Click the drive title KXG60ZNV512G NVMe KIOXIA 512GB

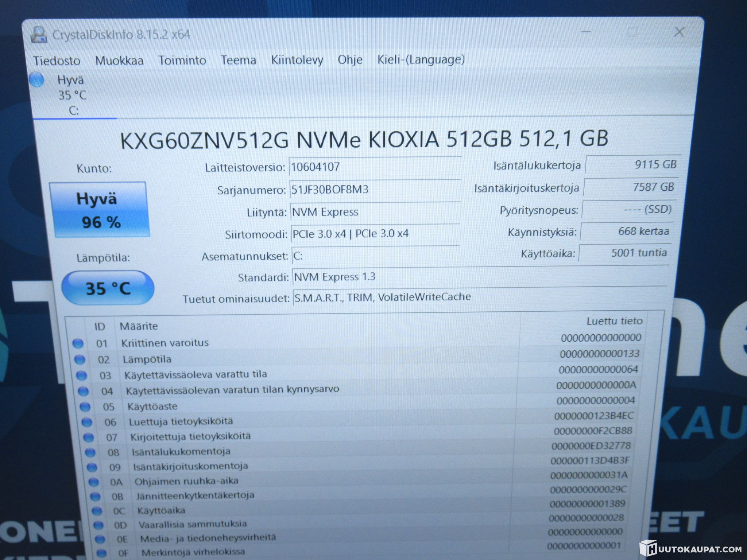point(364,139)
